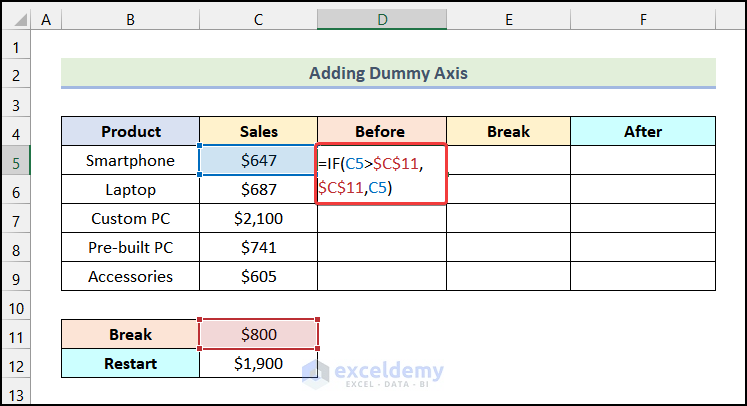The height and width of the screenshot is (406, 747).
Task: Select the Pre-built PC sales $741 cell
Action: tap(259, 247)
